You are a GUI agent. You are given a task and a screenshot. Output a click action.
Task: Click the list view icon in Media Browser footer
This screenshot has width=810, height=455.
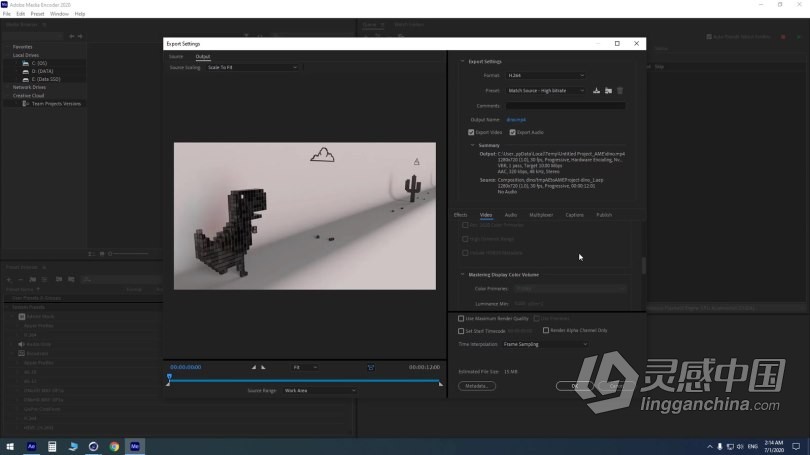point(91,254)
